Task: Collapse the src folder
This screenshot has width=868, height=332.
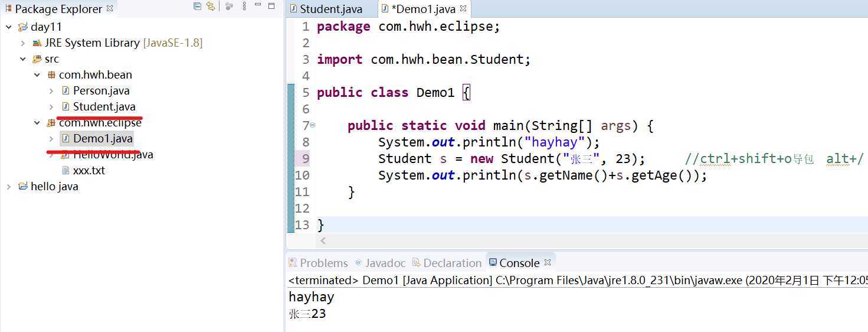Action: tap(22, 59)
